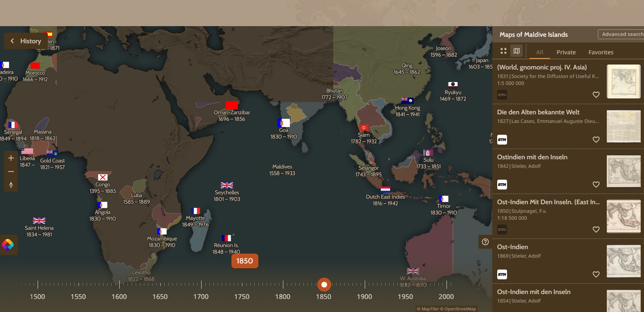Select the Timor flag icon
Viewport: 644px width, 312px height.
444,199
